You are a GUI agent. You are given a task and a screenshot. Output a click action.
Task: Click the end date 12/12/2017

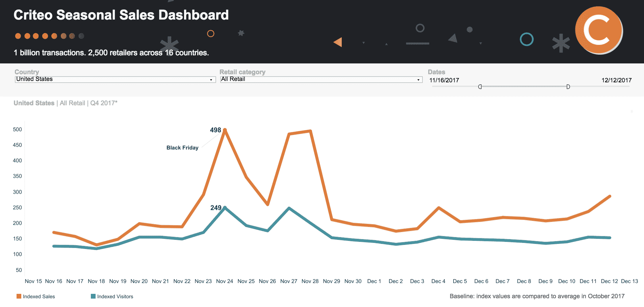pyautogui.click(x=616, y=80)
